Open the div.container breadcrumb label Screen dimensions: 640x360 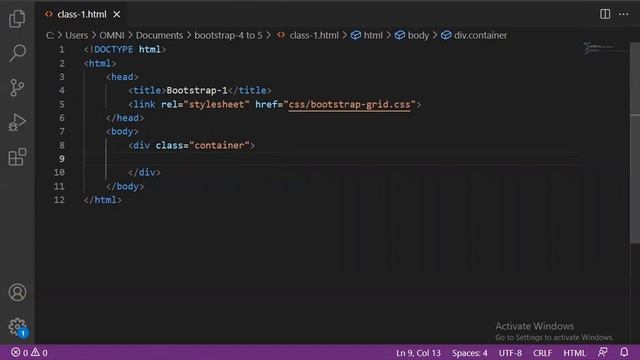click(480, 36)
